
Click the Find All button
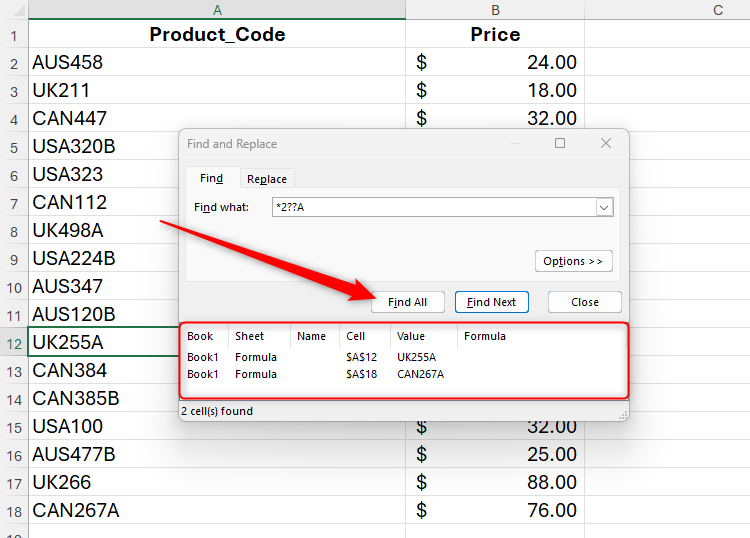(x=407, y=302)
